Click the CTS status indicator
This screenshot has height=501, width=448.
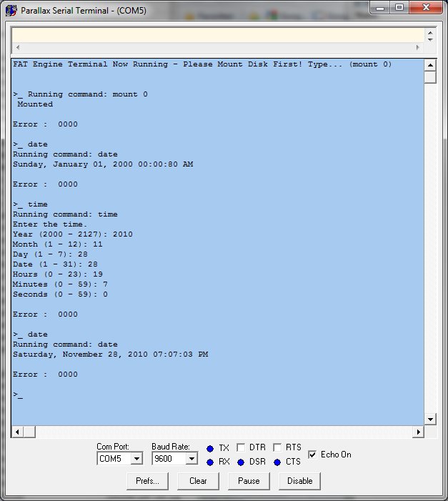pos(277,462)
